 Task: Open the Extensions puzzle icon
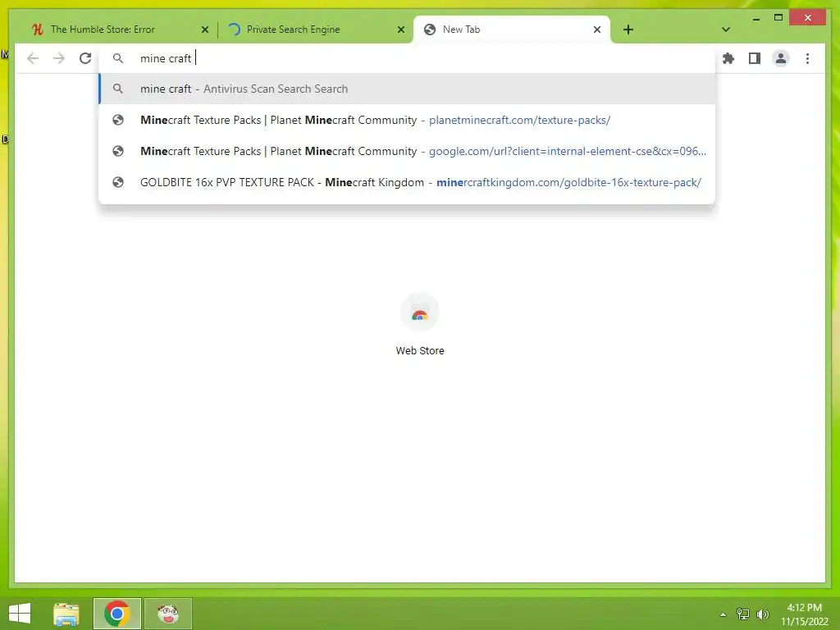coord(728,58)
